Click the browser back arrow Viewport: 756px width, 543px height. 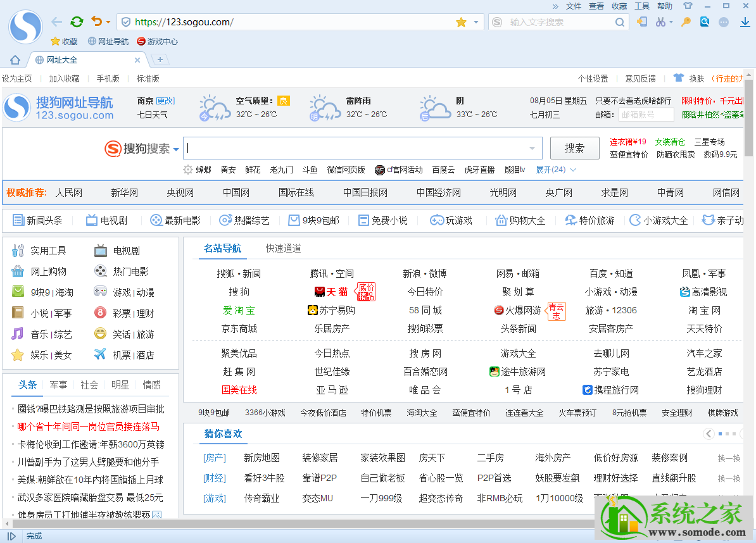coord(57,22)
